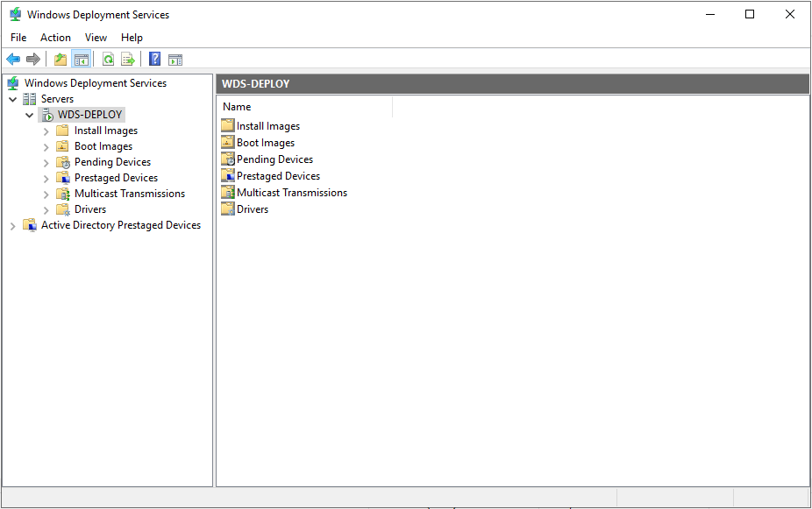Collapse the WDS-DEPLOY server node
The height and width of the screenshot is (509, 812).
pos(30,115)
